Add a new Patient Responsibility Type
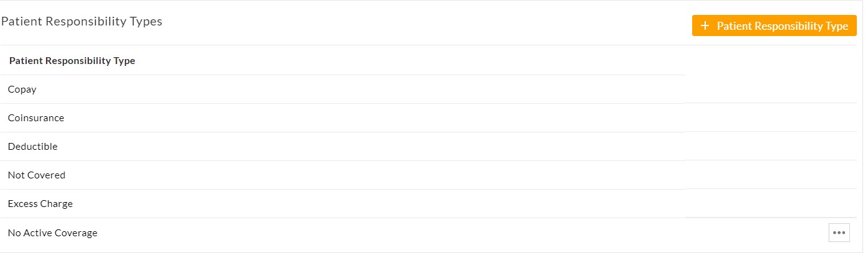This screenshot has height=253, width=868. [x=774, y=26]
